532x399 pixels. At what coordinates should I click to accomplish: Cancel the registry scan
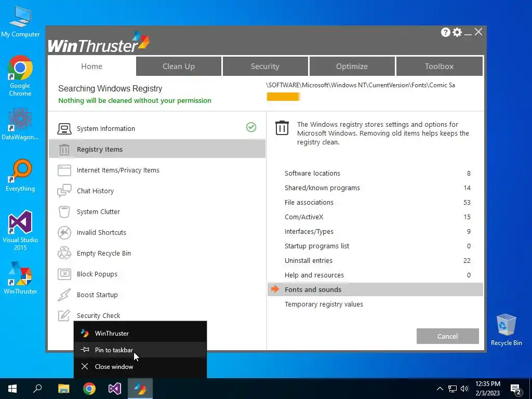(x=447, y=336)
